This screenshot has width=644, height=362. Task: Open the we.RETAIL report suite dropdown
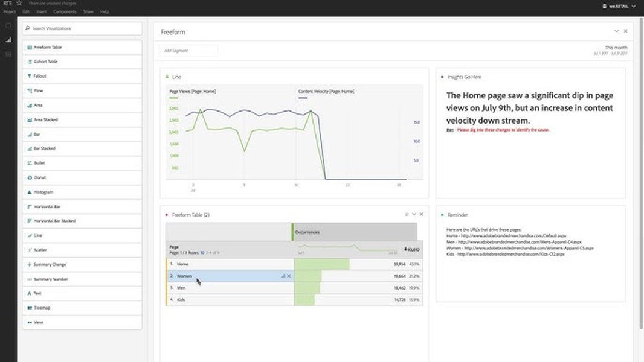point(619,6)
